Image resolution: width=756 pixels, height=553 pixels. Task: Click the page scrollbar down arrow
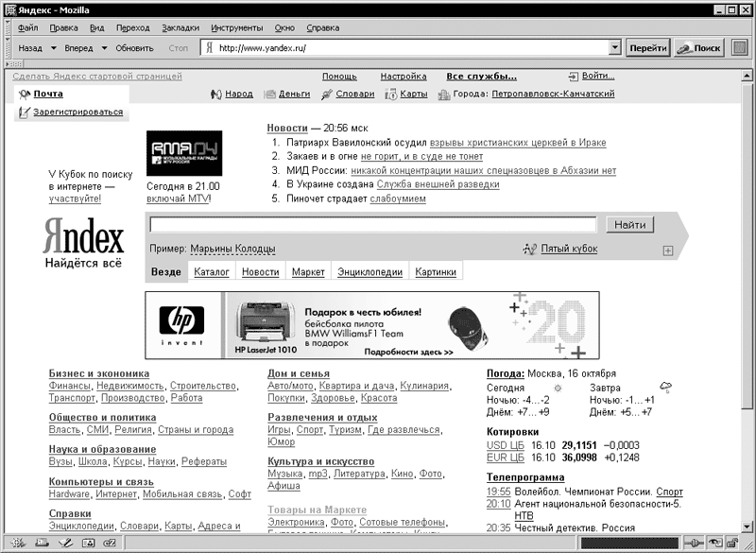tap(747, 527)
